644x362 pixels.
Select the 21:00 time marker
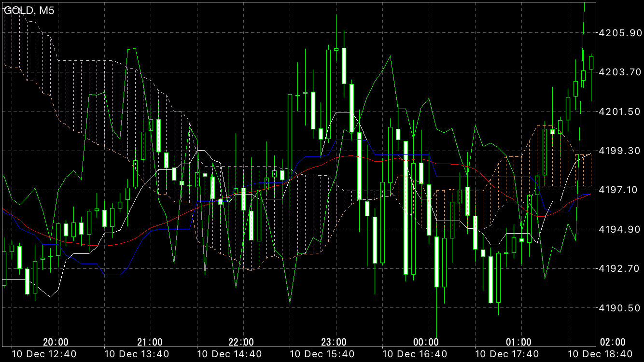(150, 342)
